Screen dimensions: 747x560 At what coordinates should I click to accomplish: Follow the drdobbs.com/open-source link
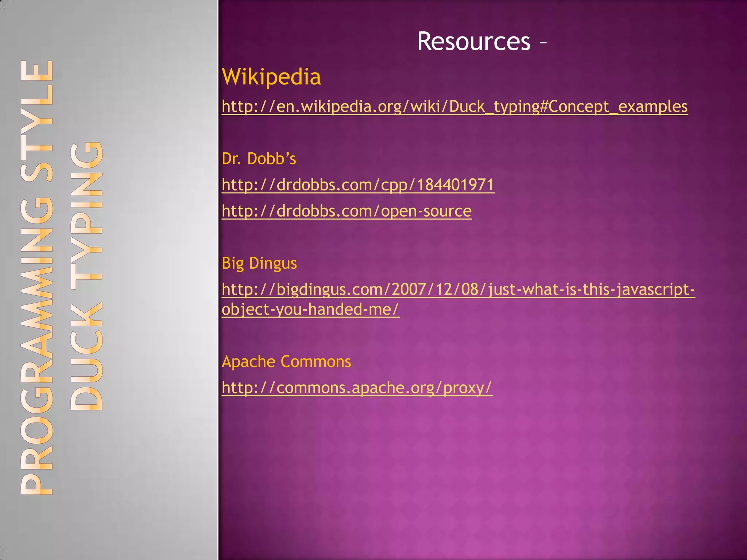click(347, 211)
